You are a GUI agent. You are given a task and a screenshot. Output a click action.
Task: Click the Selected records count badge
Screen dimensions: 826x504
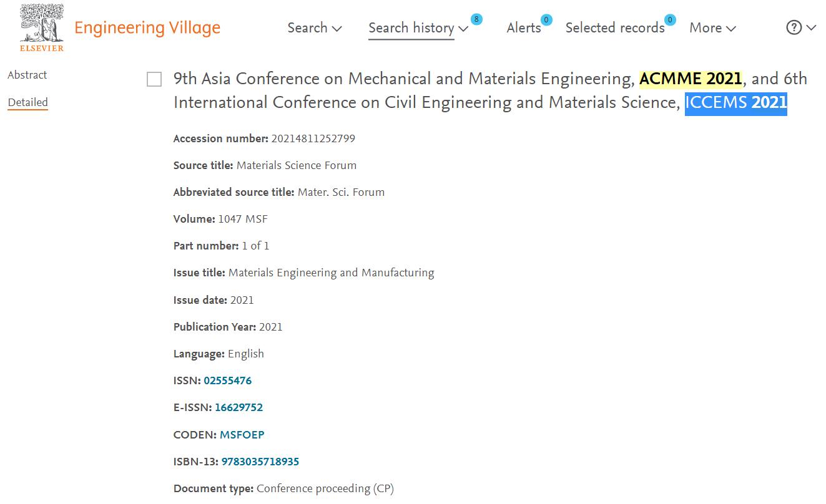pyautogui.click(x=670, y=20)
